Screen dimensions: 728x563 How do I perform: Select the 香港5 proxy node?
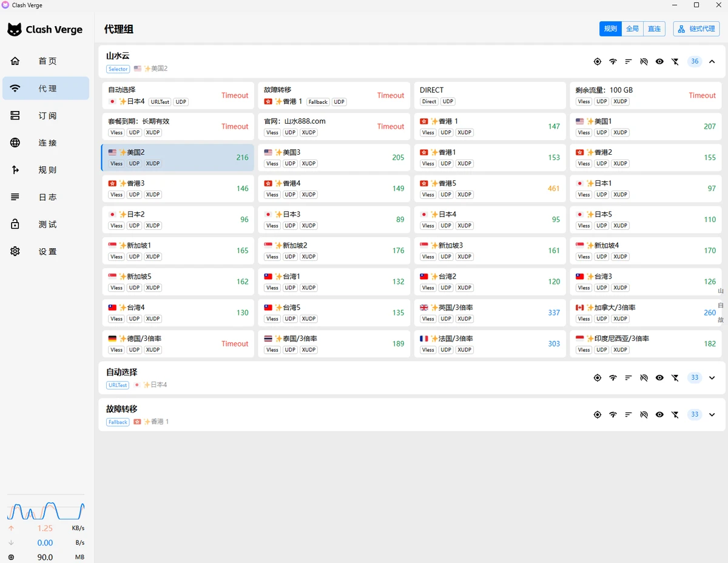[490, 189]
